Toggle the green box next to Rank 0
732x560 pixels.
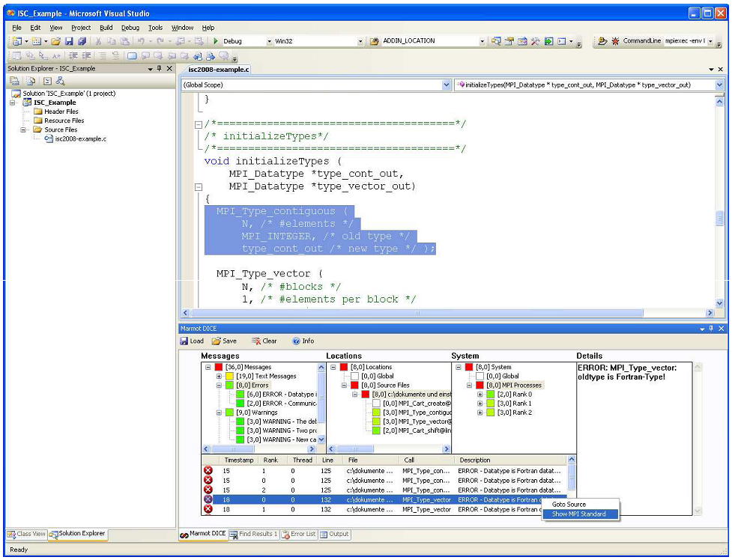click(x=491, y=395)
